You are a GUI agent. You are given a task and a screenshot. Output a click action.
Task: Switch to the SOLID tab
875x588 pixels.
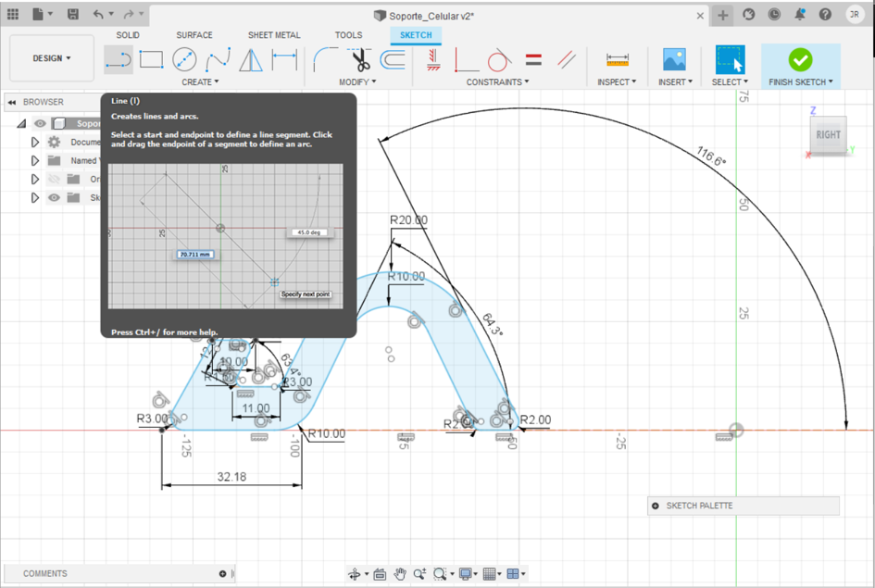(128, 35)
